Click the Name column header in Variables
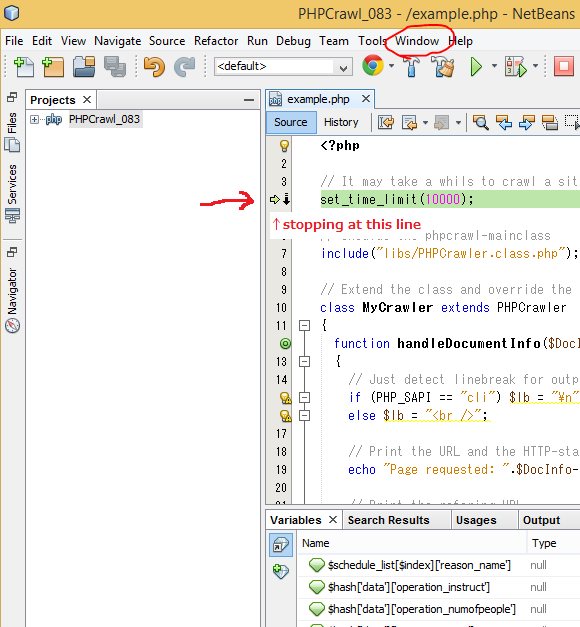This screenshot has height=627, width=580. (412, 543)
